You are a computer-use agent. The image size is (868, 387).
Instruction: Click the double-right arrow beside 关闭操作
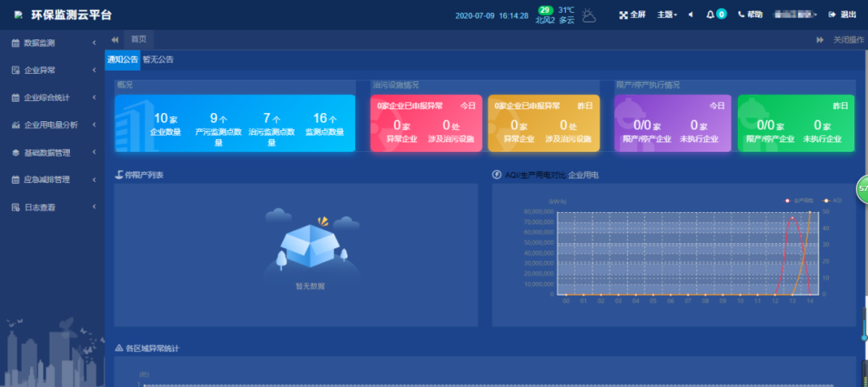[821, 39]
